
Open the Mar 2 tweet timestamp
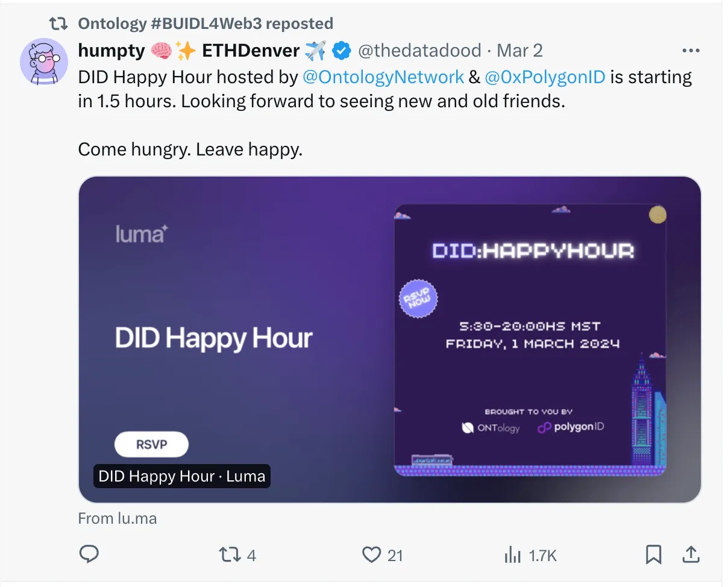tap(519, 51)
